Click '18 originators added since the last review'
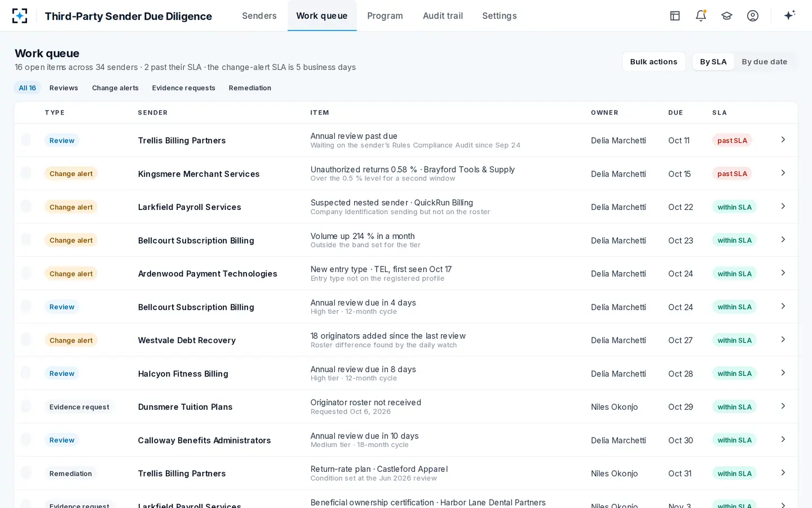The height and width of the screenshot is (508, 812). coord(388,336)
